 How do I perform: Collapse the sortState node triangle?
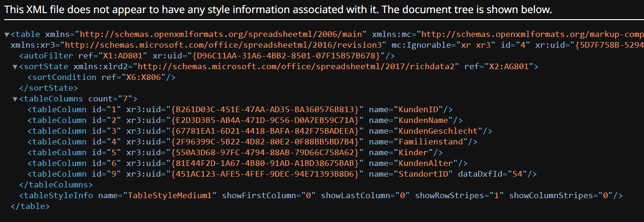pos(15,67)
